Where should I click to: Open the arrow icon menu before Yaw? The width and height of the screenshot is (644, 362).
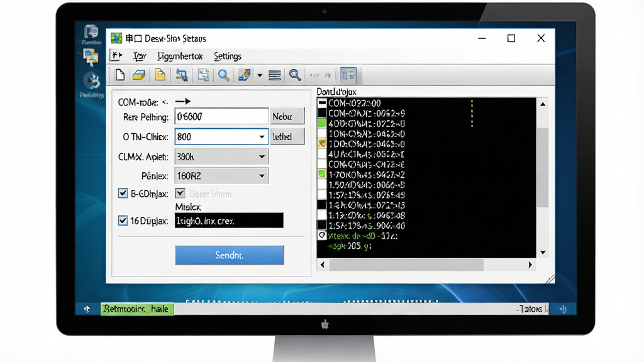[x=116, y=55]
